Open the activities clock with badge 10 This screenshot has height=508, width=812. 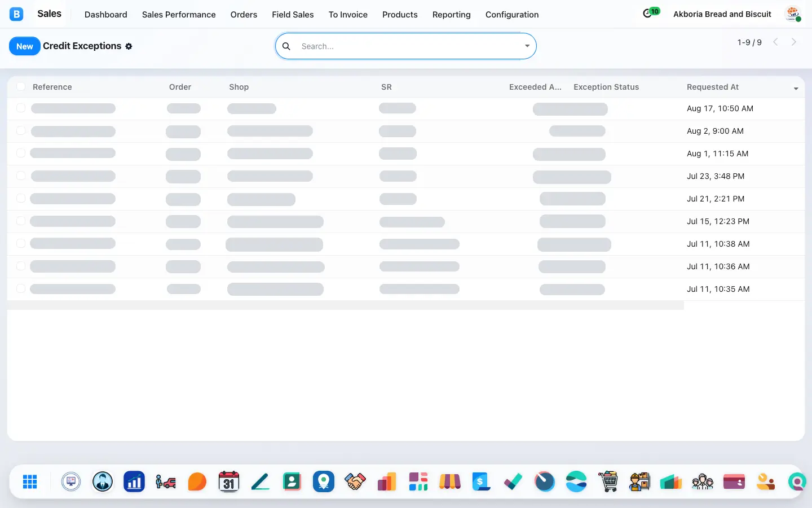[x=651, y=12]
